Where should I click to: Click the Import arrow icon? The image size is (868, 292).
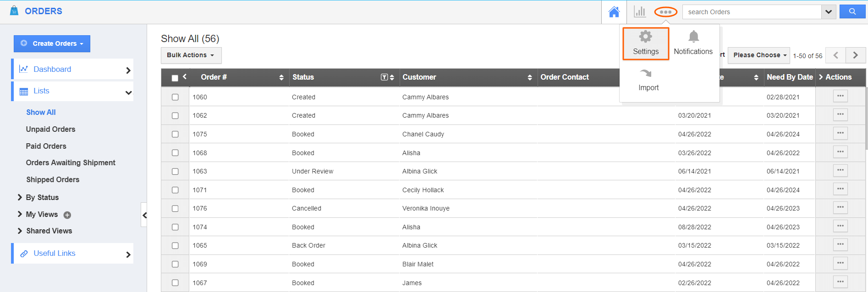tap(646, 74)
